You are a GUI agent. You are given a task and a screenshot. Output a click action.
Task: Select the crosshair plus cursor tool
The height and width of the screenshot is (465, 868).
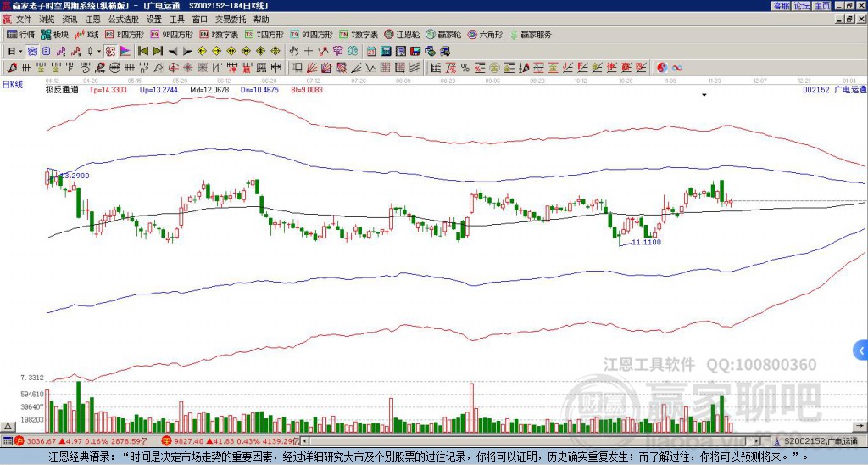click(x=309, y=52)
